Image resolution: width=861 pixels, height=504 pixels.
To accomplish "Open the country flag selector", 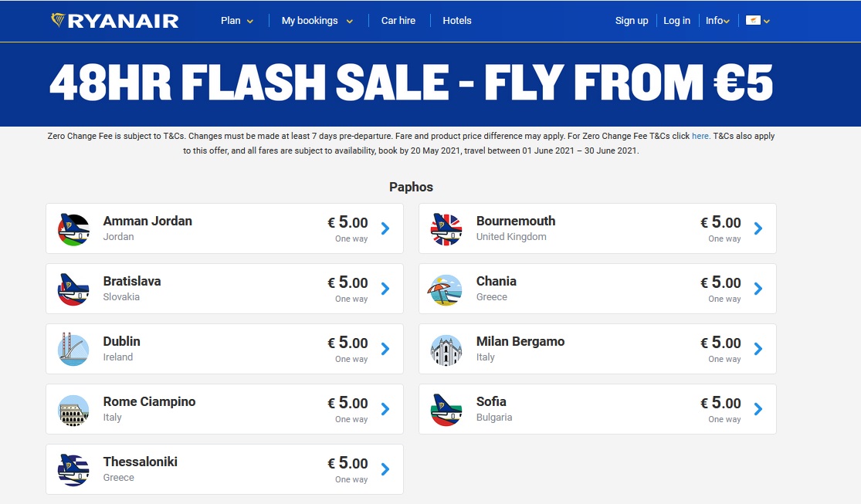I will pyautogui.click(x=758, y=21).
